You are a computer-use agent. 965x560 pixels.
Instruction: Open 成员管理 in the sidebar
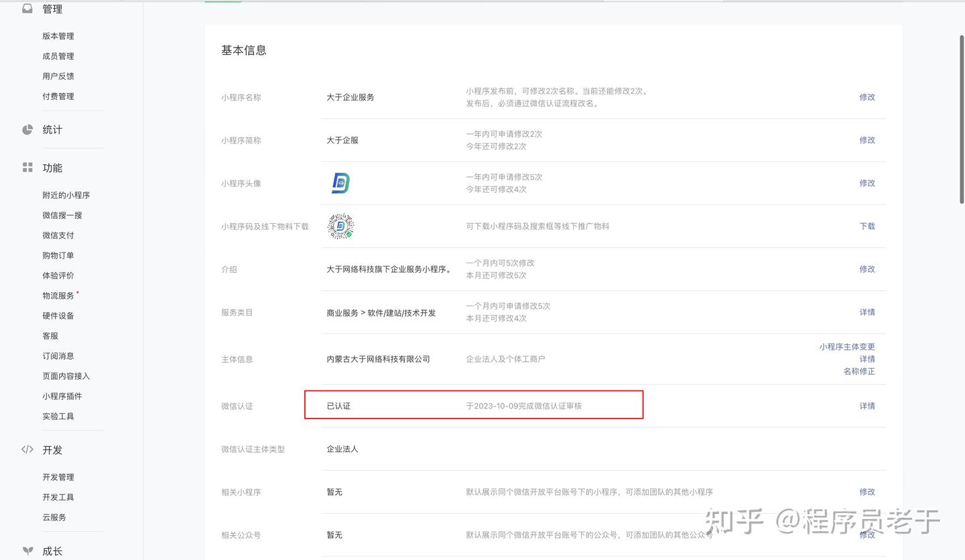click(x=58, y=56)
